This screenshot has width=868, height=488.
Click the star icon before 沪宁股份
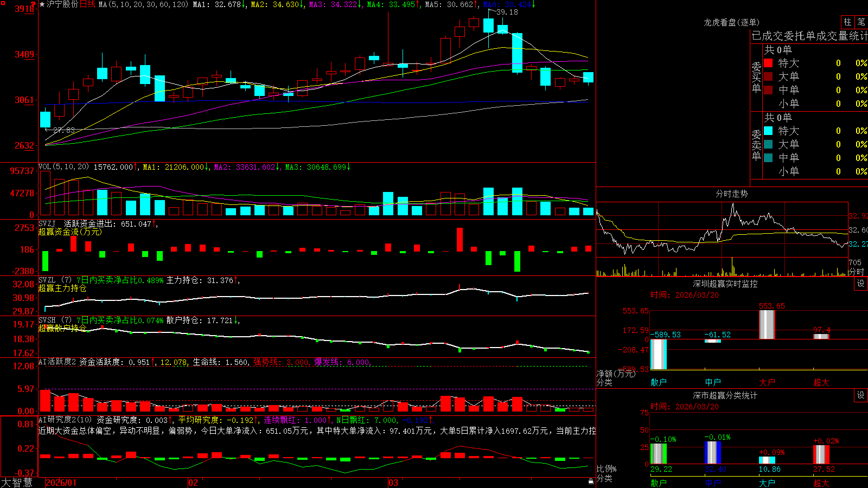(x=42, y=4)
